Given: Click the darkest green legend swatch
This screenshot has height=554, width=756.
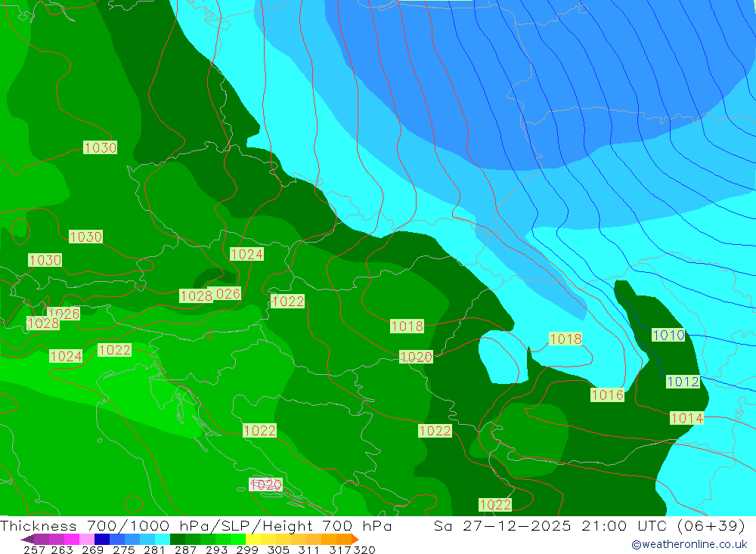Looking at the screenshot, I should (x=178, y=539).
